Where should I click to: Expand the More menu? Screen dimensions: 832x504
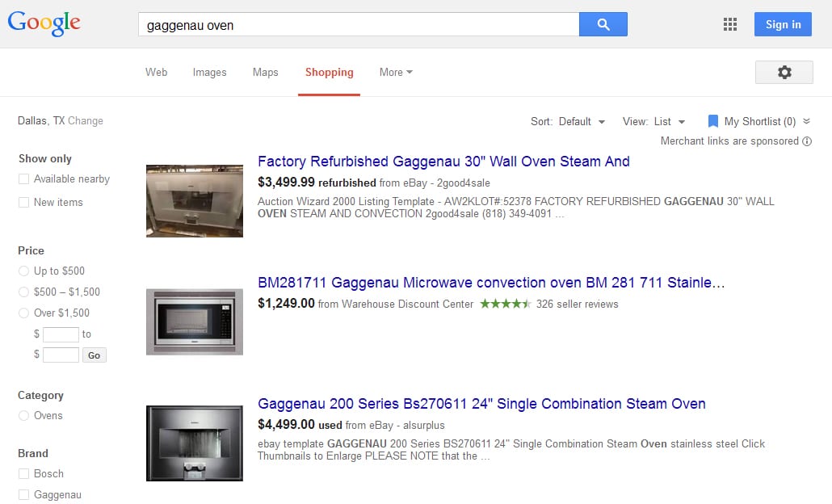pos(395,72)
